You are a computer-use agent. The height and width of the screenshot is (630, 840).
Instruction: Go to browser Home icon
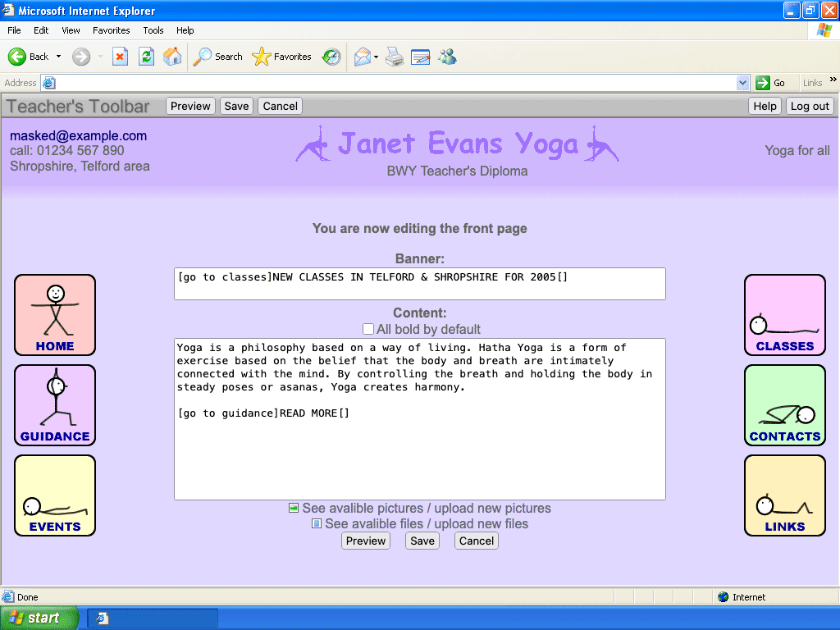coord(172,57)
